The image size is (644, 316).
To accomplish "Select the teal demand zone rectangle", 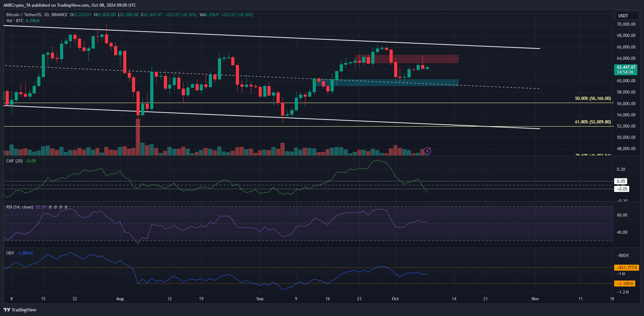I will (387, 83).
